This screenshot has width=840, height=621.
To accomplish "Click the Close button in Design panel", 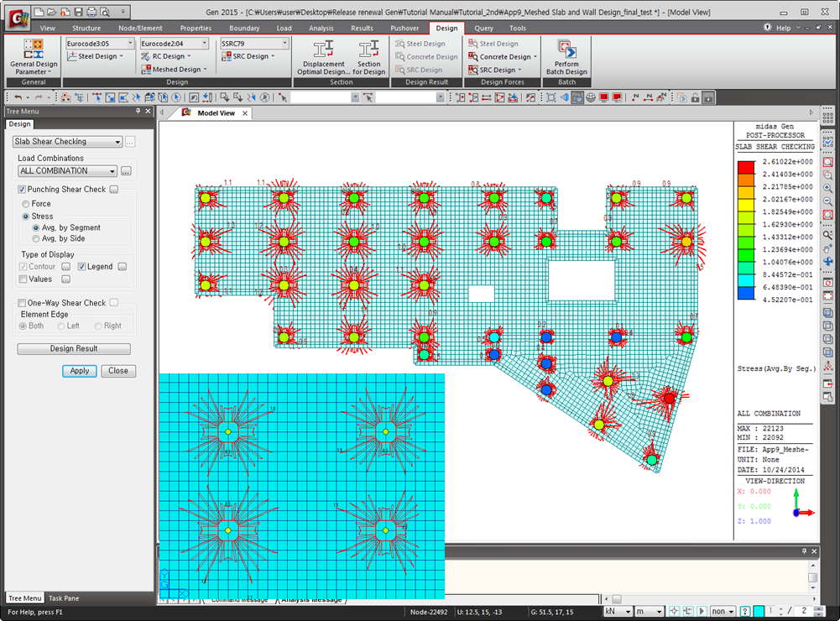I will tap(118, 371).
